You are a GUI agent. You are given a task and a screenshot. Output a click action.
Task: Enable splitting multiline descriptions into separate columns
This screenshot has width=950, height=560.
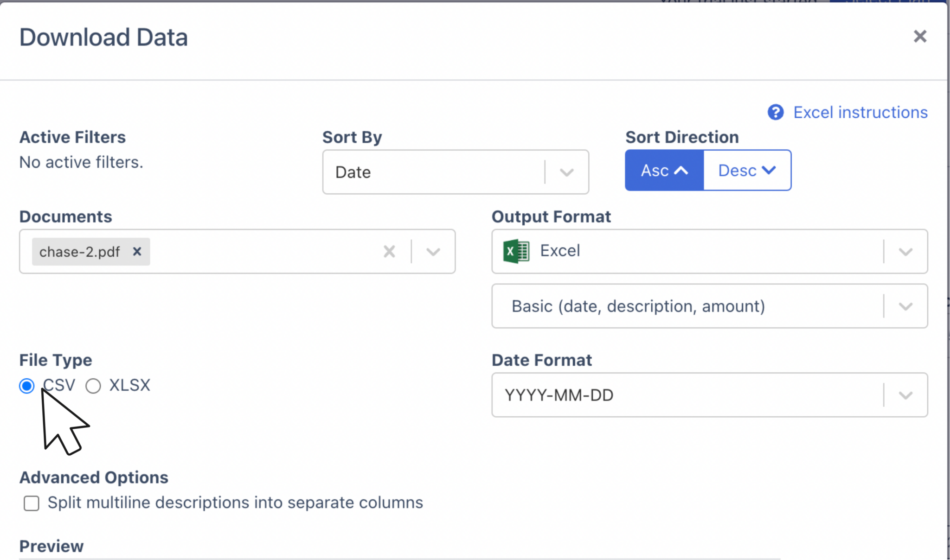(x=31, y=503)
